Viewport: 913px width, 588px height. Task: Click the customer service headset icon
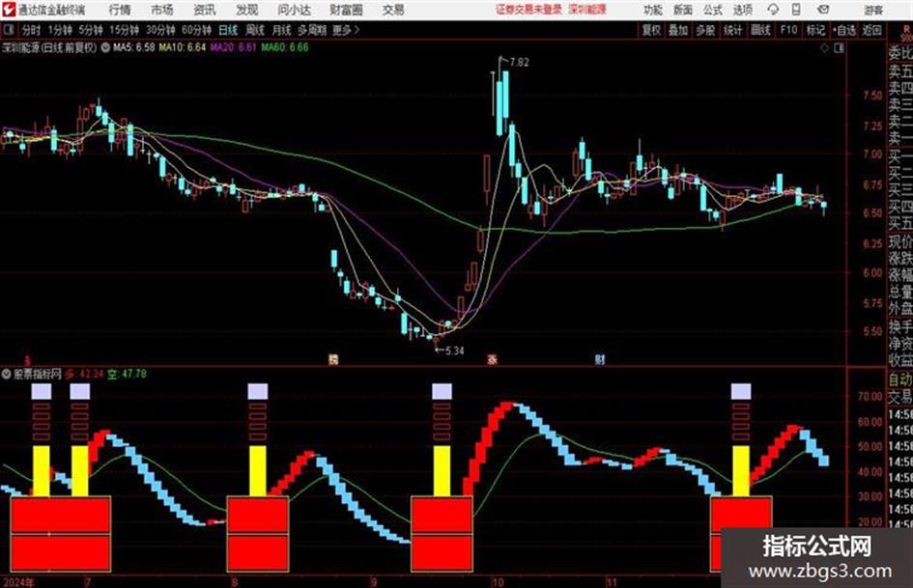point(773,10)
